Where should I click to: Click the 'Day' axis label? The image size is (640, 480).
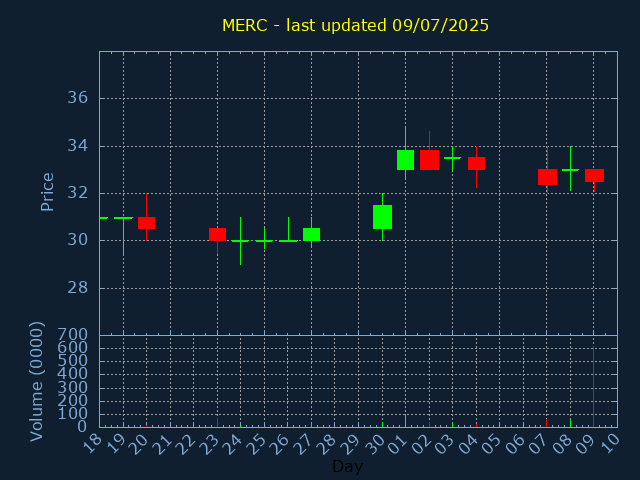point(347,466)
